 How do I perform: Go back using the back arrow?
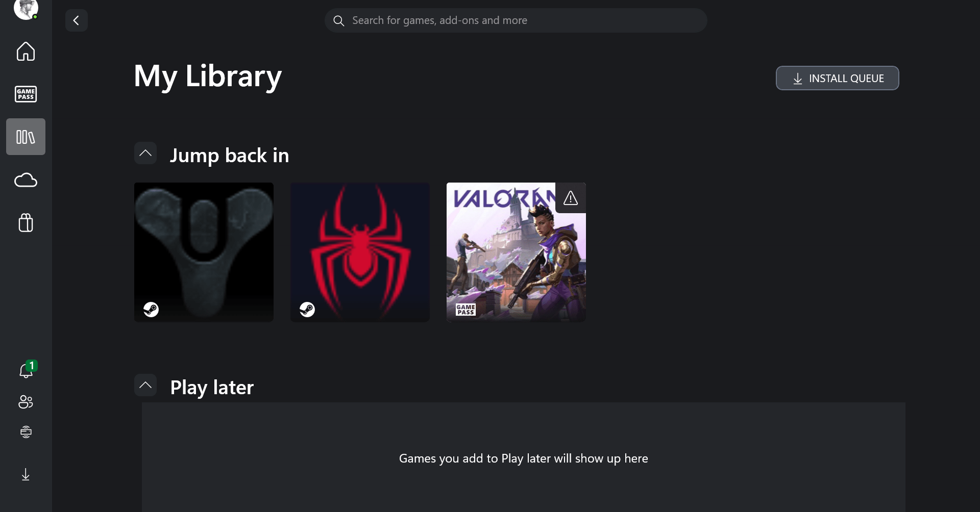[77, 20]
